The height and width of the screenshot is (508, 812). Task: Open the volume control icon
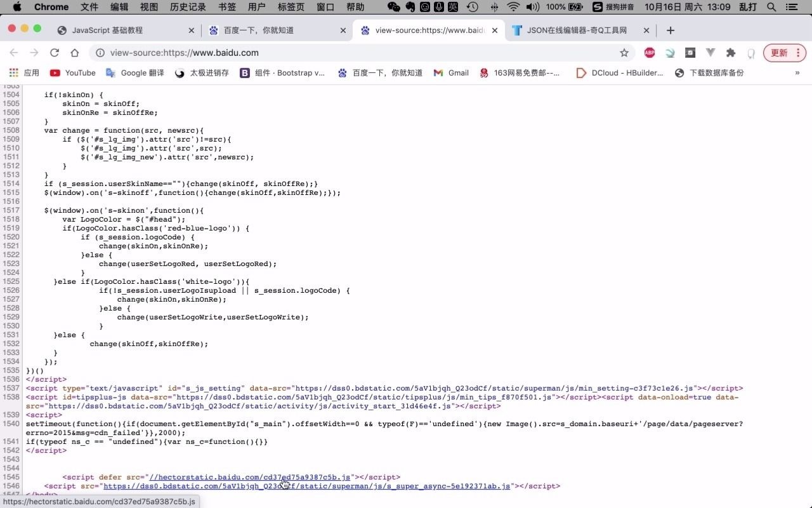[x=533, y=7]
